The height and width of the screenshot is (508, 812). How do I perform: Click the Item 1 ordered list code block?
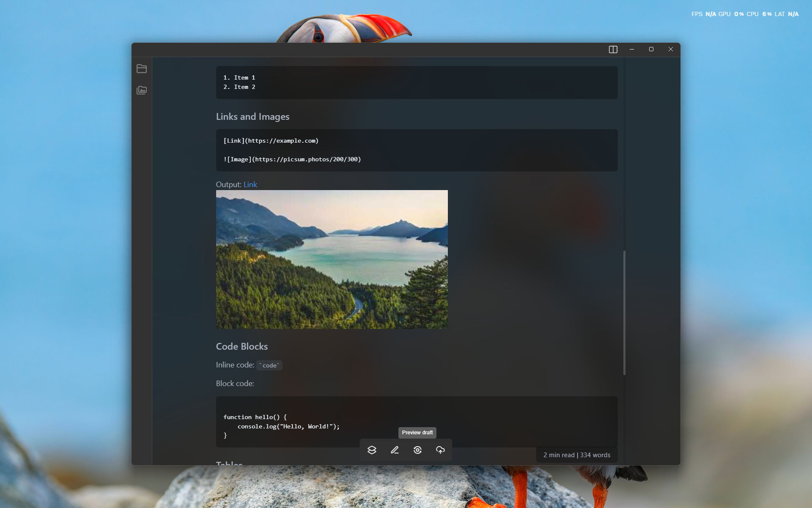(x=417, y=82)
